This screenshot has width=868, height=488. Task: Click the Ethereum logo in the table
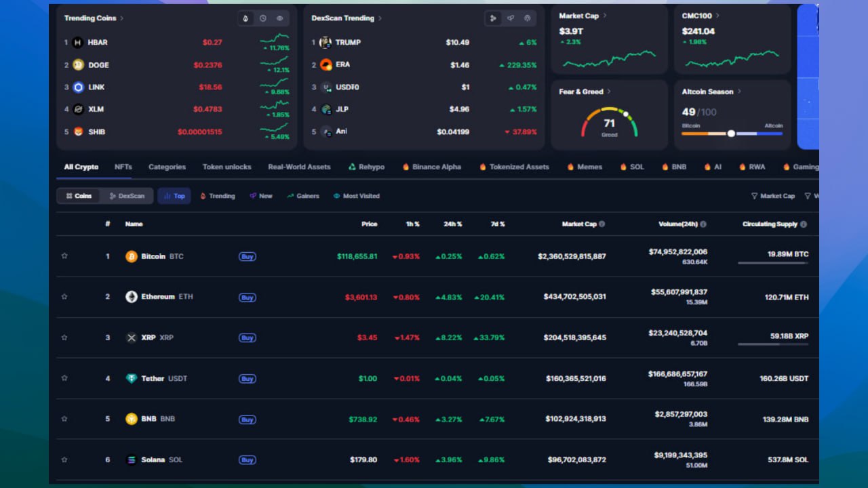coord(132,297)
